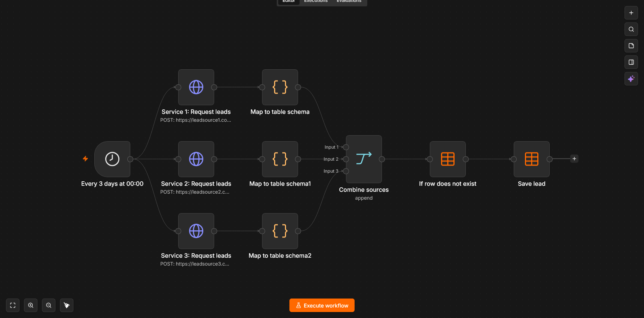
Task: Click the Execute workflow button
Action: tap(322, 305)
